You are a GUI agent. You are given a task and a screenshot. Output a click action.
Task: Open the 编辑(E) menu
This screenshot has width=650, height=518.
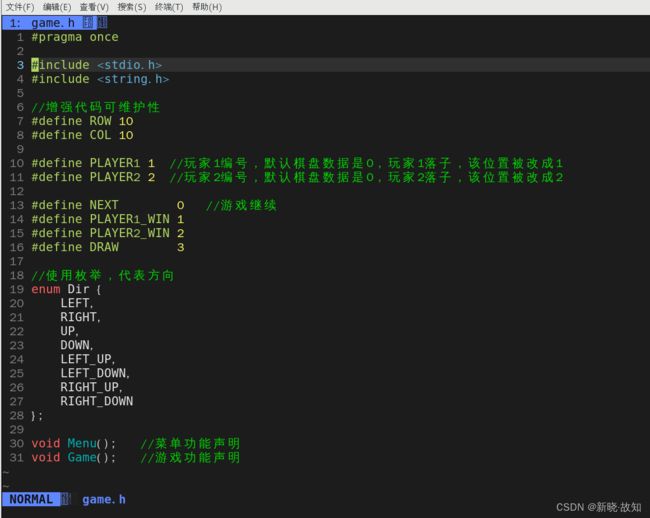click(x=57, y=7)
